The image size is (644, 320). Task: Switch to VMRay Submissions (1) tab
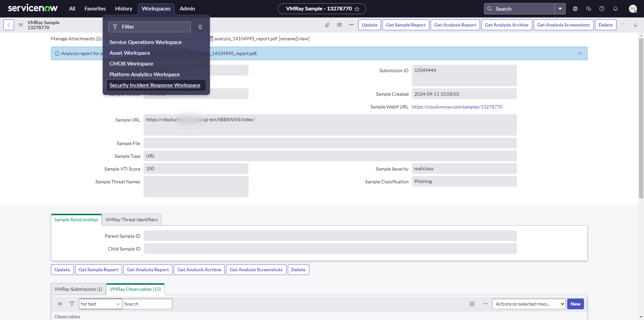coord(78,289)
